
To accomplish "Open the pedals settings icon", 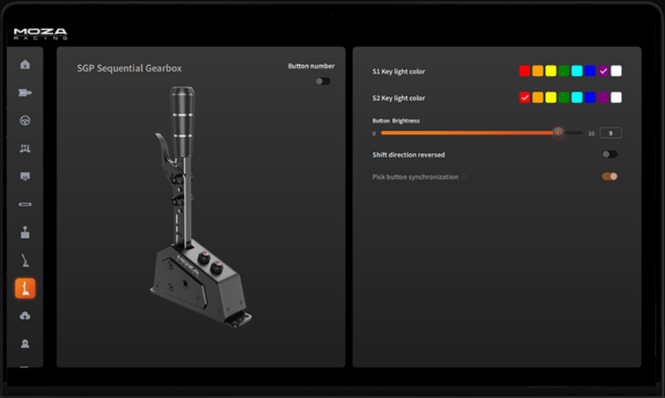I will 25,149.
